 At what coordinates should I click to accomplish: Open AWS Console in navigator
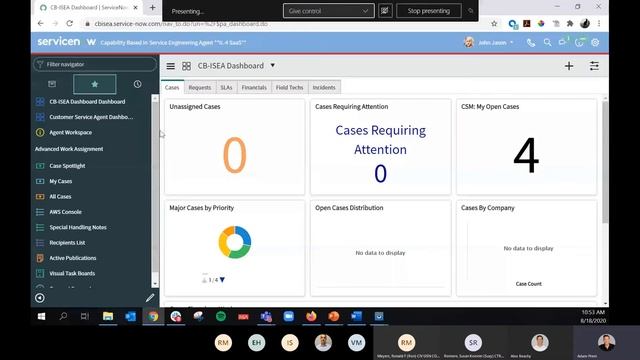click(65, 212)
